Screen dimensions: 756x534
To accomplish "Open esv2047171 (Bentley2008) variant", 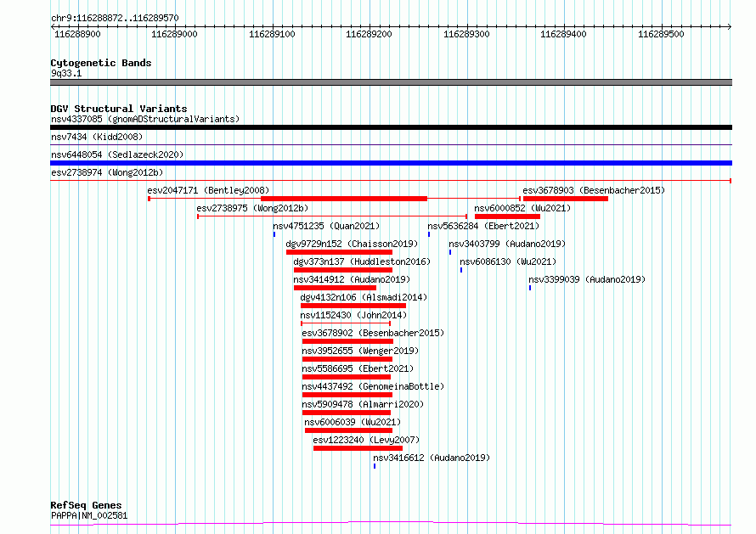I will pos(208,190).
